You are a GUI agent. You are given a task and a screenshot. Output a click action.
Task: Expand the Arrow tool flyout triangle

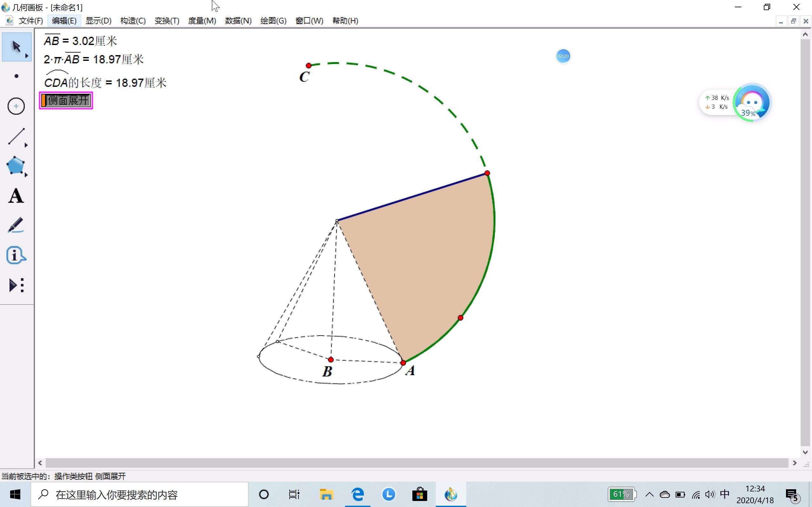pyautogui.click(x=27, y=56)
